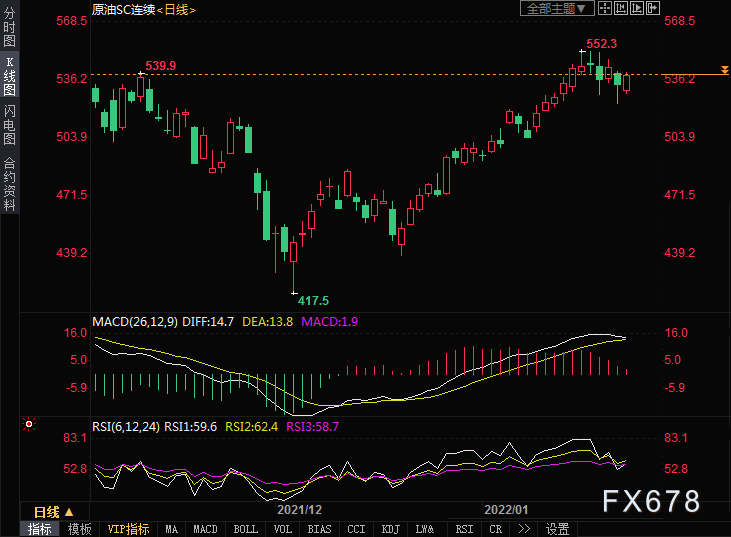The width and height of the screenshot is (731, 537).
Task: Click the 417.5 low price marker
Action: pos(312,300)
